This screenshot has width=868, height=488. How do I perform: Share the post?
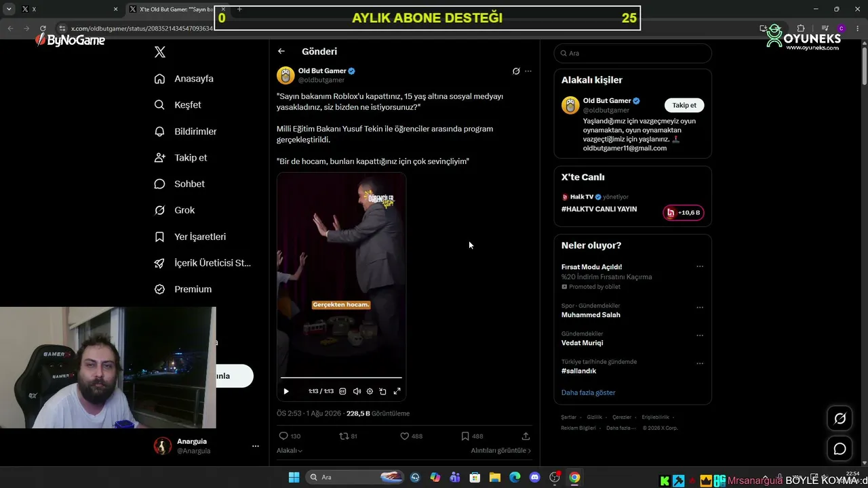(x=526, y=436)
